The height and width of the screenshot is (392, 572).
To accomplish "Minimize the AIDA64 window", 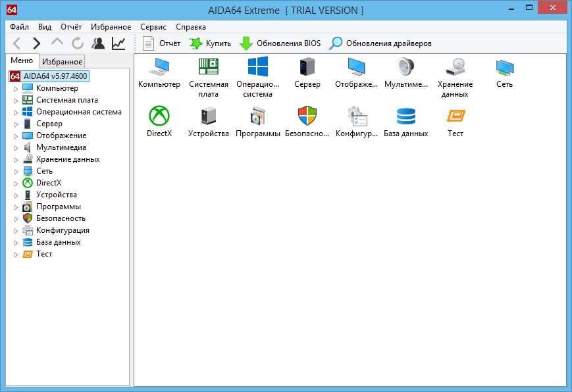I will coord(511,8).
